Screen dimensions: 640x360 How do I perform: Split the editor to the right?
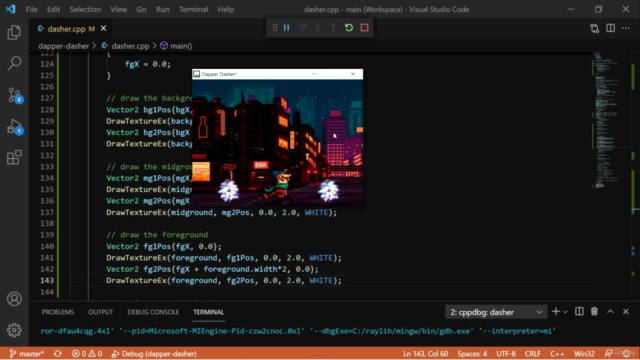point(611,28)
